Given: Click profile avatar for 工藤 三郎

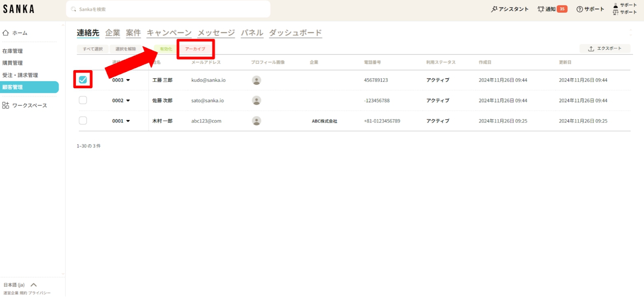Looking at the screenshot, I should [256, 80].
